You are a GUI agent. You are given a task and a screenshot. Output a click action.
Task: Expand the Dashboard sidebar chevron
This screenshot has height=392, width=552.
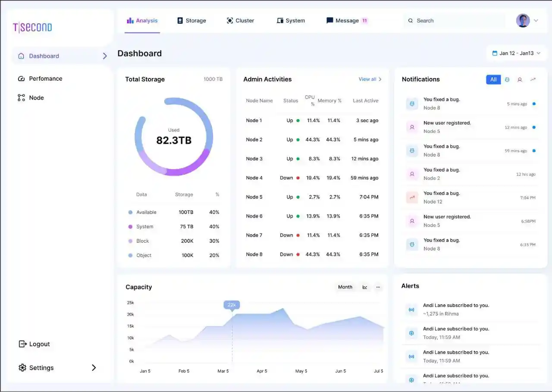click(104, 56)
